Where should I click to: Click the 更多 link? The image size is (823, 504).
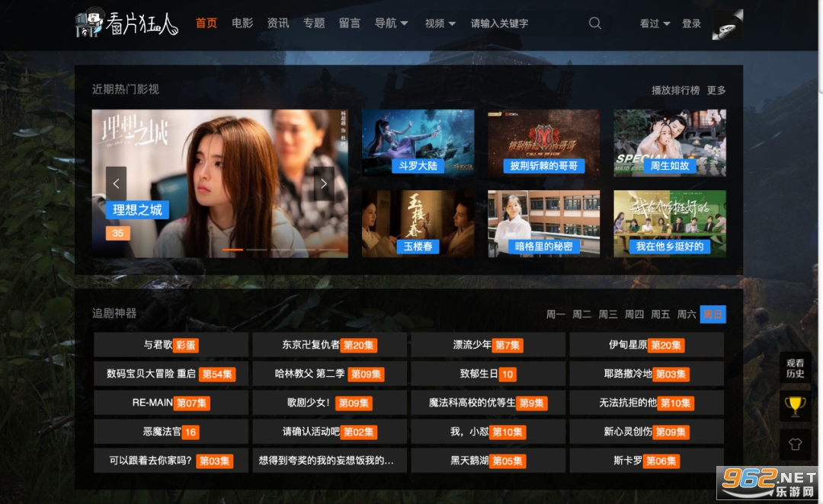click(x=716, y=90)
